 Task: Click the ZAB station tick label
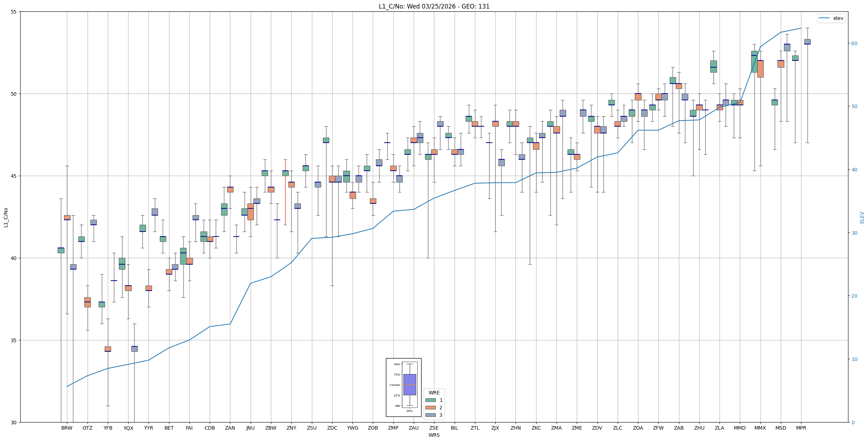point(679,428)
